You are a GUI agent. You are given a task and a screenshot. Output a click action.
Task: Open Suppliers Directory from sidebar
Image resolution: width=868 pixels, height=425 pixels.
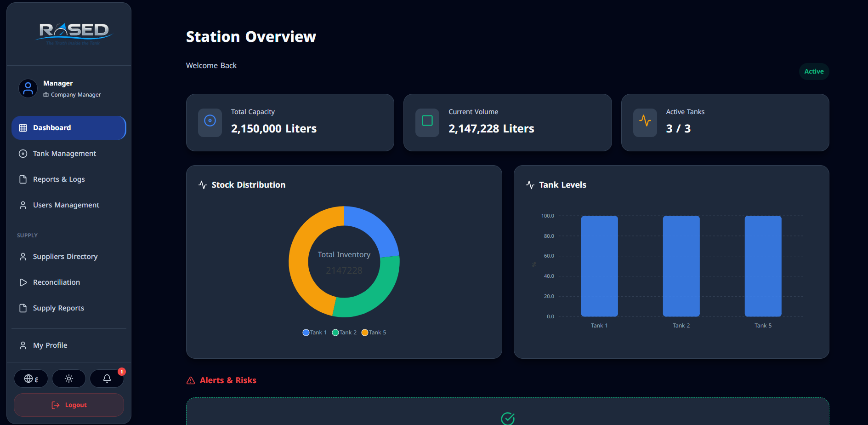65,257
